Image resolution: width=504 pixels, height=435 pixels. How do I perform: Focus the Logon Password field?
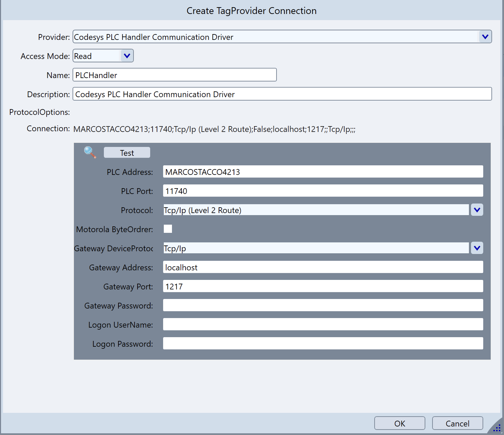(x=323, y=344)
